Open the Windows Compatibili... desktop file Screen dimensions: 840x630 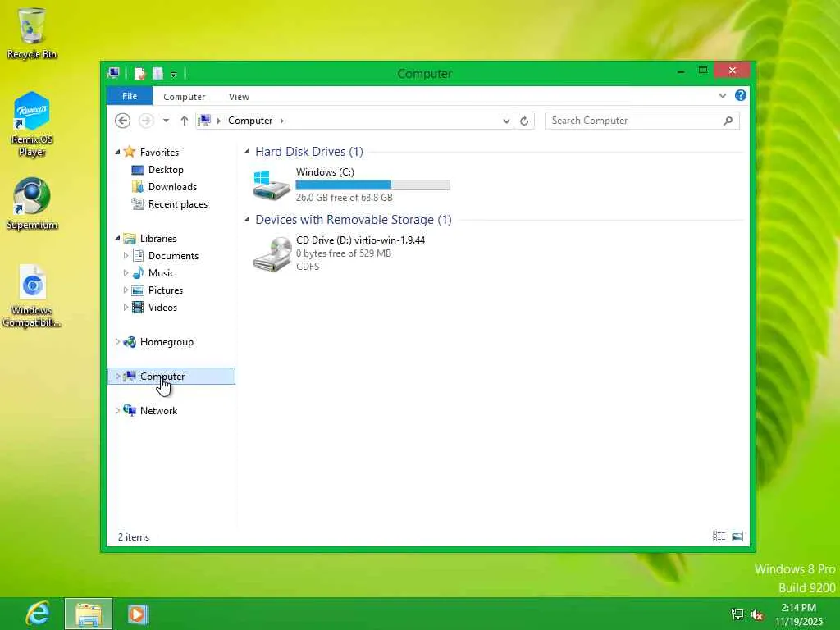tap(32, 295)
